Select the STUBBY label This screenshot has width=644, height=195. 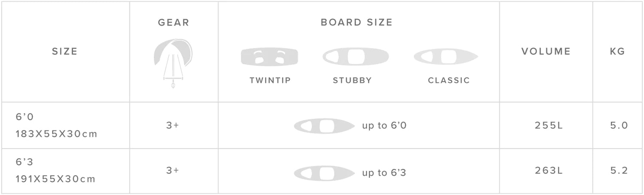[x=352, y=81]
